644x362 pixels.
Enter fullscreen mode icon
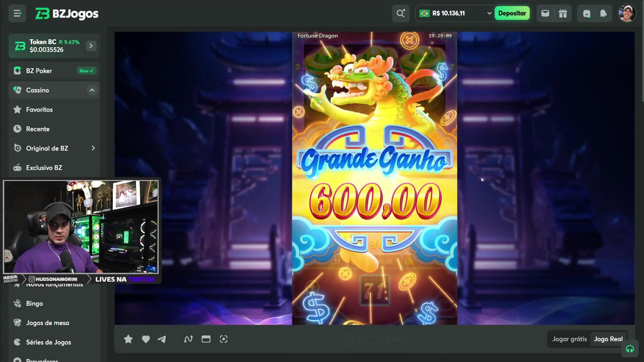pyautogui.click(x=224, y=339)
